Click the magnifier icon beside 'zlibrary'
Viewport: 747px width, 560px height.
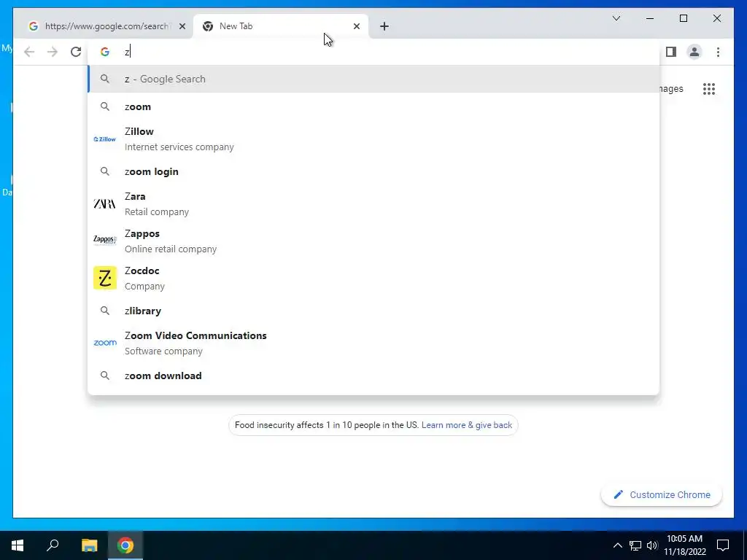point(105,311)
